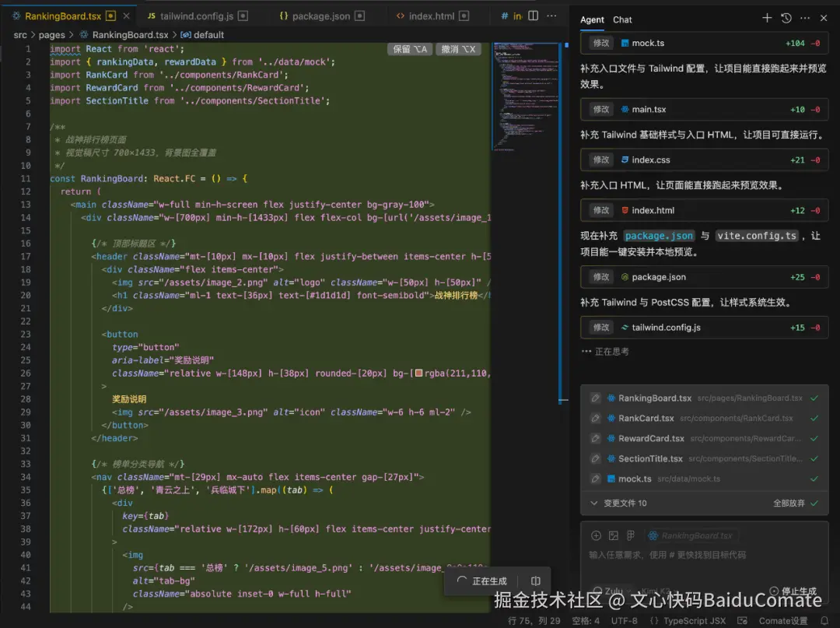Image resolution: width=840 pixels, height=628 pixels.
Task: Click the add context plus circle icon
Action: pos(596,535)
